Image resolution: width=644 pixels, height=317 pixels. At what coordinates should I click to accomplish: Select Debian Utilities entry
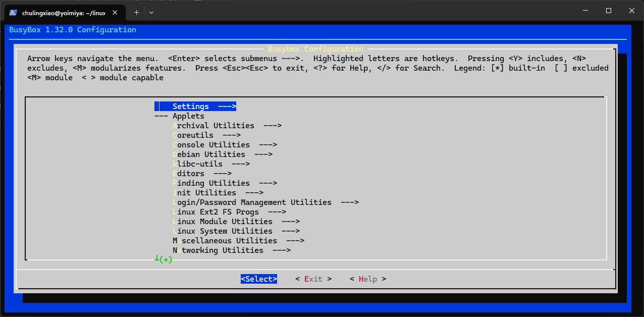(223, 154)
